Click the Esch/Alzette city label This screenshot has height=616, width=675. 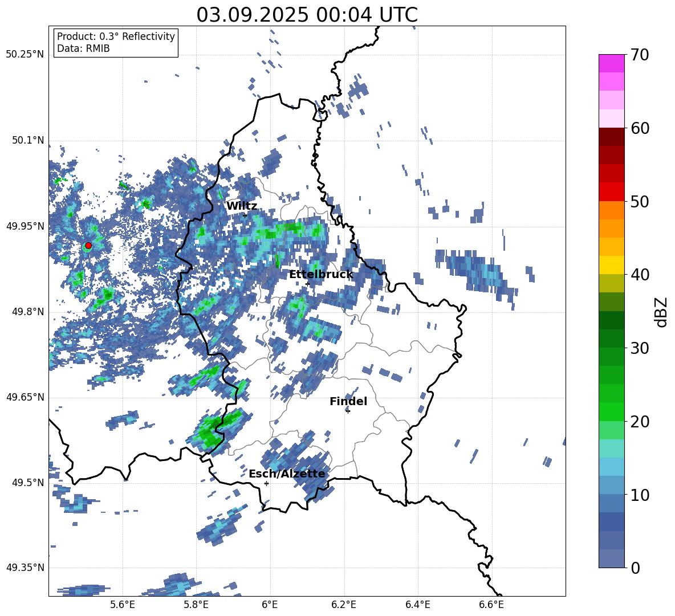[x=287, y=474]
